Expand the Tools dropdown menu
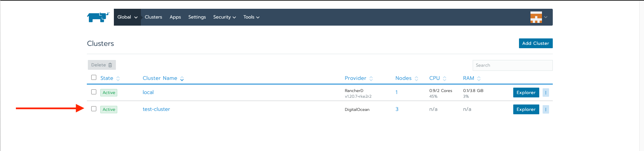Viewport: 644px width, 151px height. 251,17
